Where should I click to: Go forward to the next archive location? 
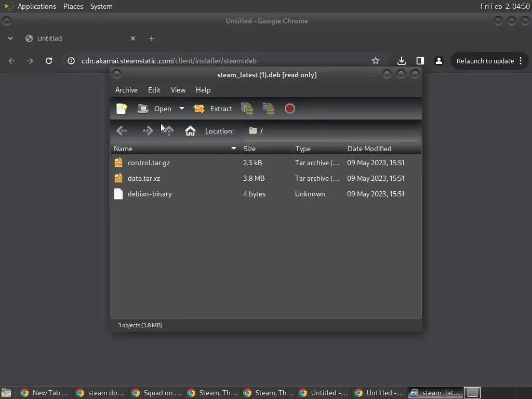tap(148, 130)
